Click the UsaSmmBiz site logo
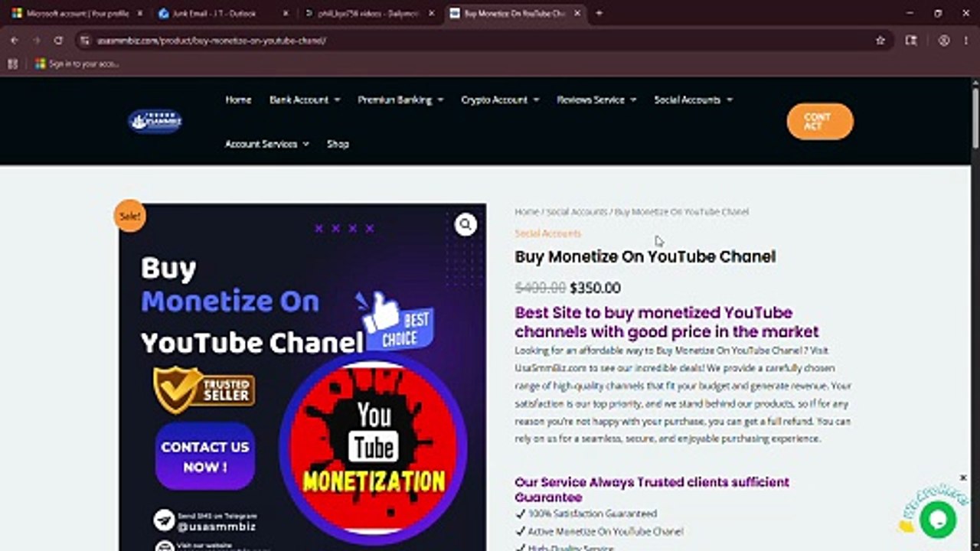Screen dimensions: 980x551 point(155,121)
